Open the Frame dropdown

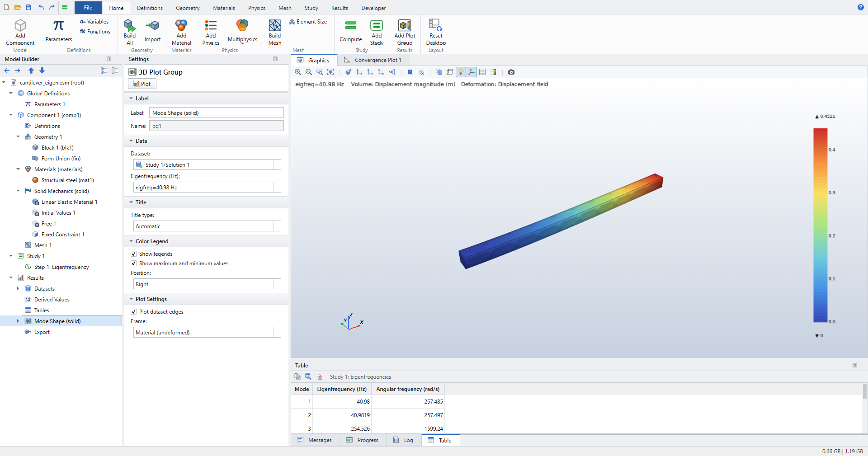click(207, 333)
